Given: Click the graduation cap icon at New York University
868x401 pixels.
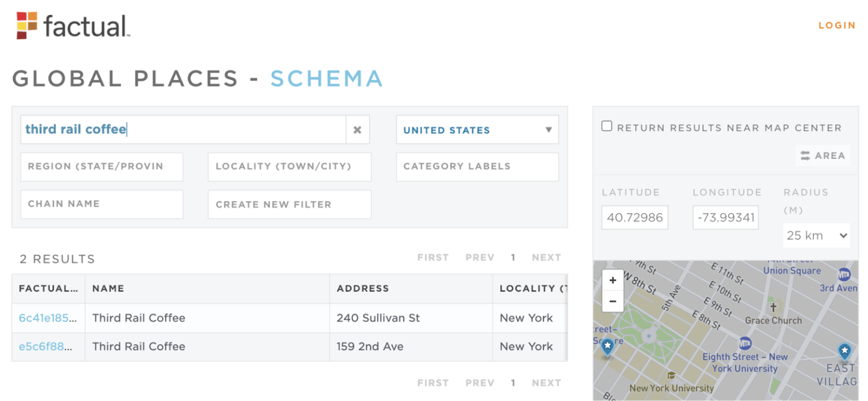Looking at the screenshot, I should click(x=671, y=374).
